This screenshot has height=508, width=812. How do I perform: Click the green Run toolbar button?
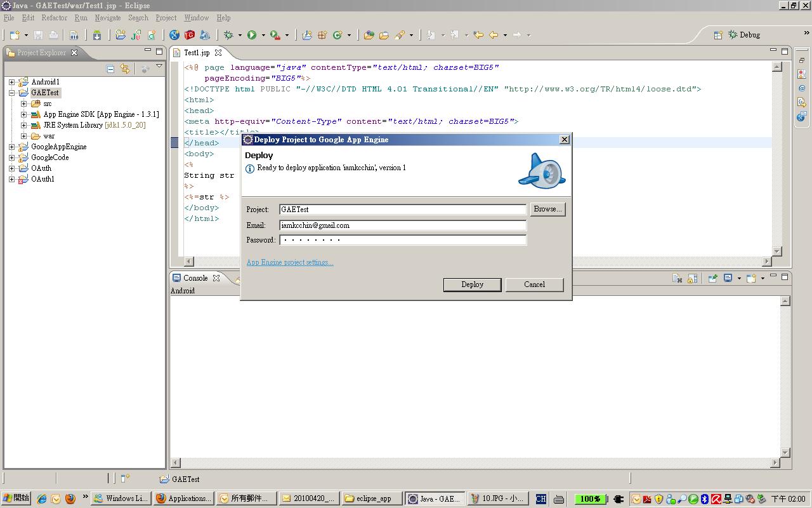(252, 35)
